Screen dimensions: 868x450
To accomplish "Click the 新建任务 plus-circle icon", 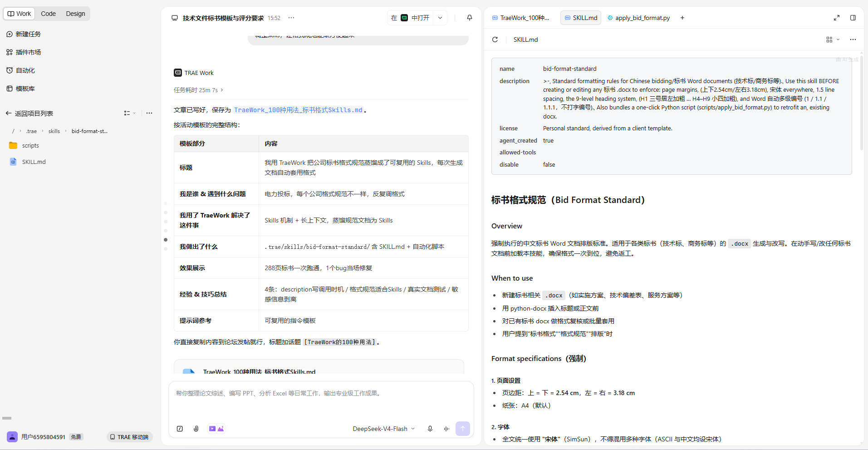I will (x=10, y=34).
